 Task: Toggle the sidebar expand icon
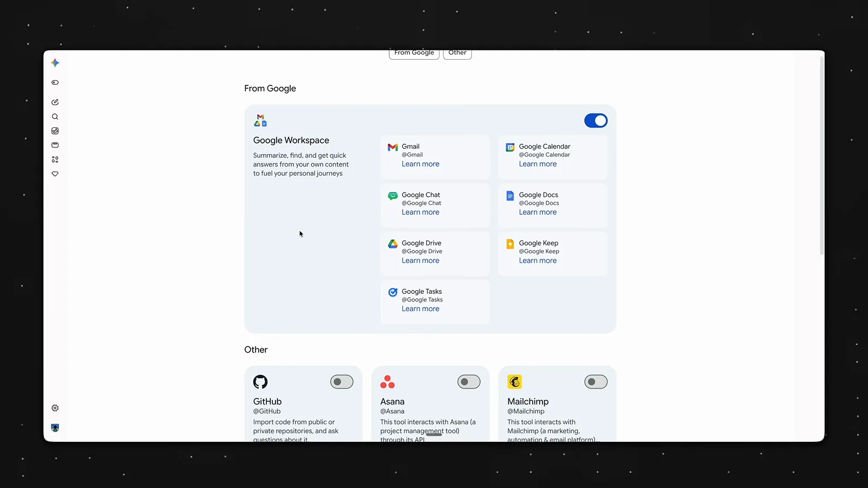point(55,82)
